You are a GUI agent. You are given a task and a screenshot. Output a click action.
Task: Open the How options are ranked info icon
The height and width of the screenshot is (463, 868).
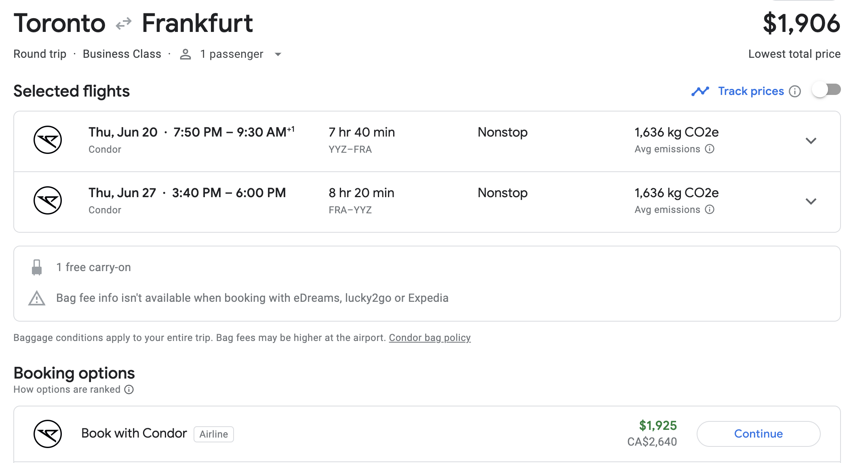pyautogui.click(x=129, y=389)
